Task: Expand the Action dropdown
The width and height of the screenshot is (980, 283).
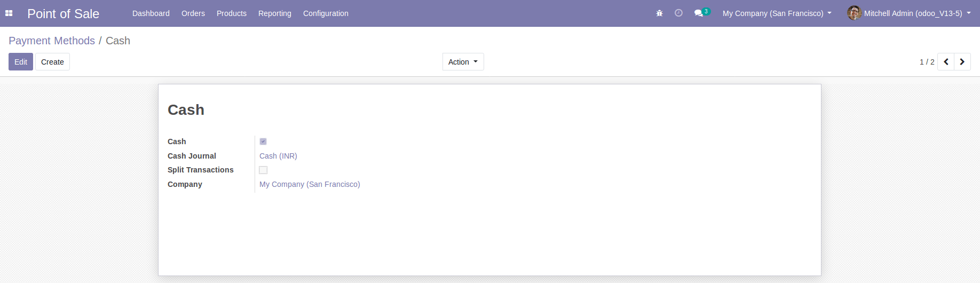Action: pos(463,62)
